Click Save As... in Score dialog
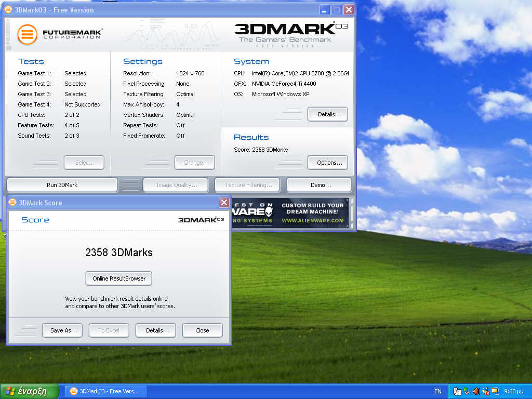The height and width of the screenshot is (399, 532). coord(62,330)
